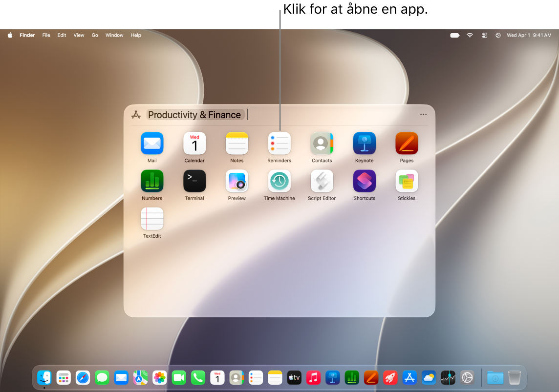559x392 pixels.
Task: Launch Keynote from the Apps grid
Action: (364, 143)
